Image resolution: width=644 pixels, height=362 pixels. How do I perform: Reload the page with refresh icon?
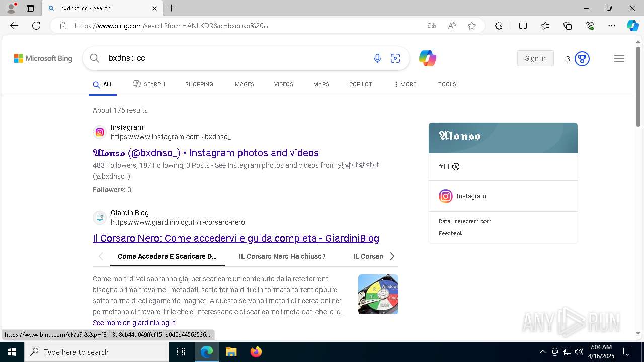click(x=36, y=26)
